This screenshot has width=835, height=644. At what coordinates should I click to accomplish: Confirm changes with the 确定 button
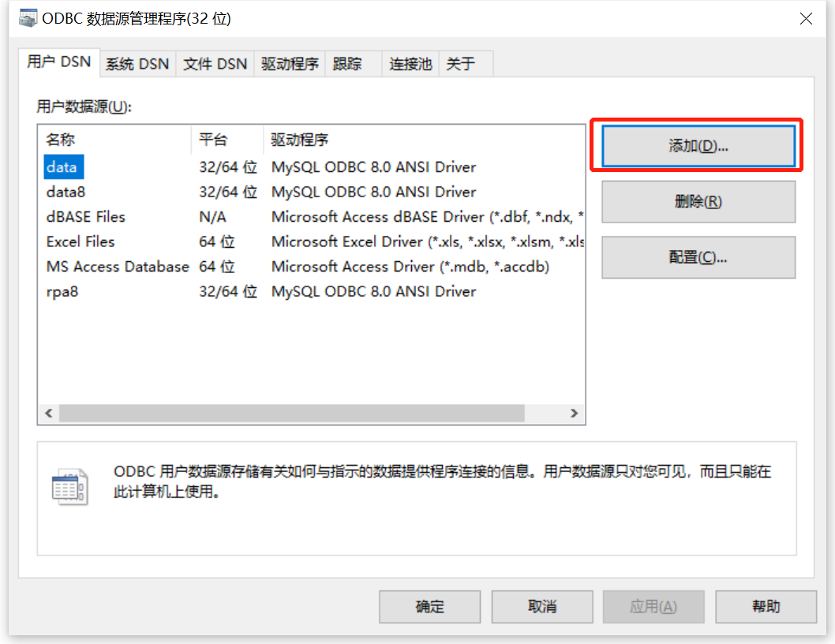coord(429,606)
